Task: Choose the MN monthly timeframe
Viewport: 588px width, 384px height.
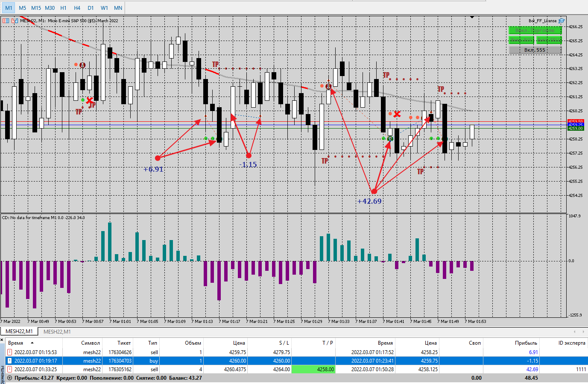Action: (118, 8)
